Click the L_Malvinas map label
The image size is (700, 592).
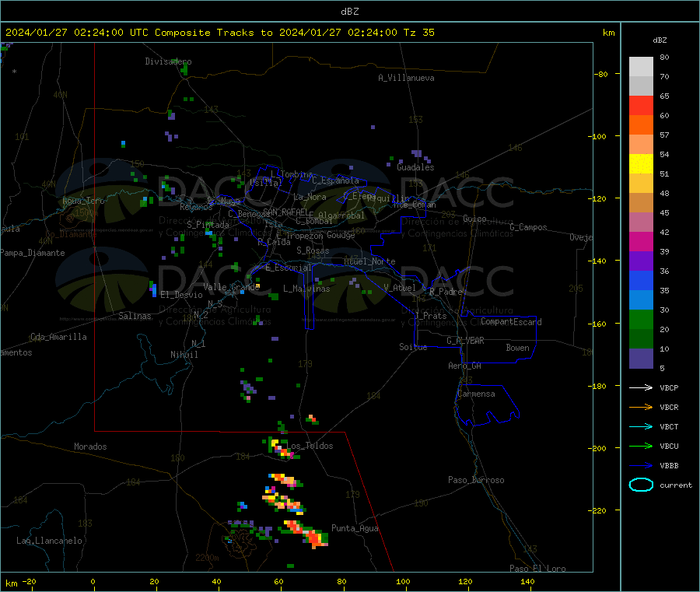point(306,289)
